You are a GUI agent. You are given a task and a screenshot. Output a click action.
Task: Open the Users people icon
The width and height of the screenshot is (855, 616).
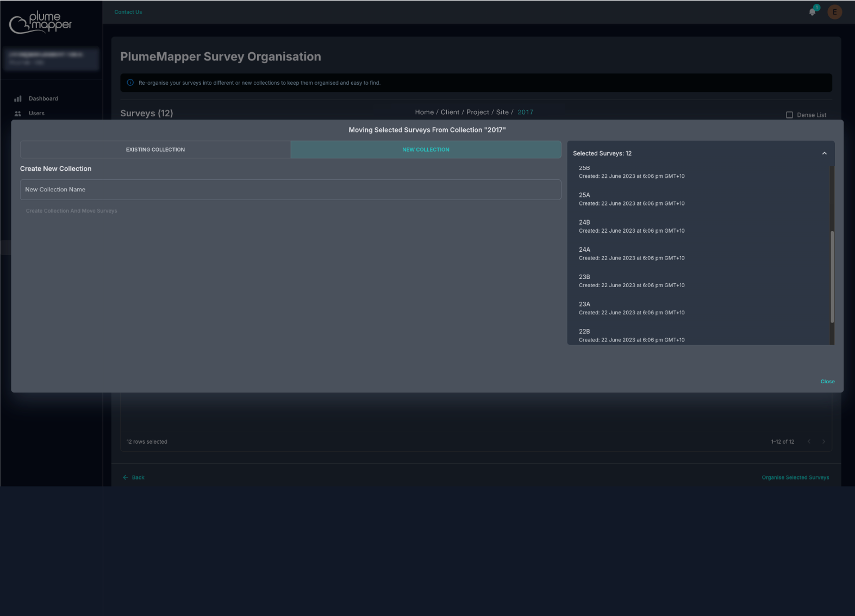pyautogui.click(x=18, y=114)
